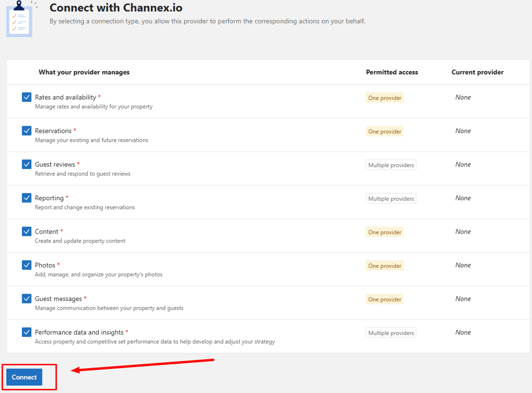
Task: Click 'One provider' badge in Photos row
Action: click(385, 266)
